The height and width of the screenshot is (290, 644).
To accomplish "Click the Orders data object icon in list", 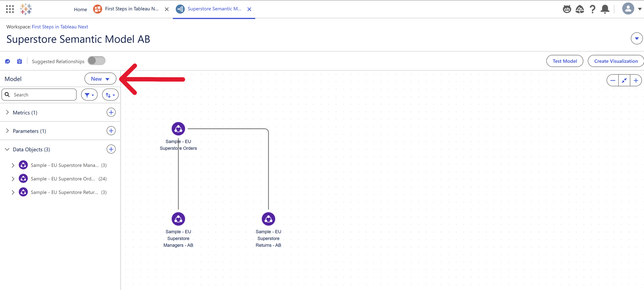I will 23,179.
